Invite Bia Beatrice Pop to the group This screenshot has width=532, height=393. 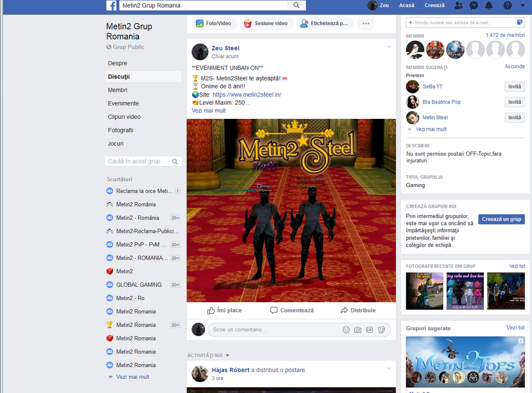(514, 102)
